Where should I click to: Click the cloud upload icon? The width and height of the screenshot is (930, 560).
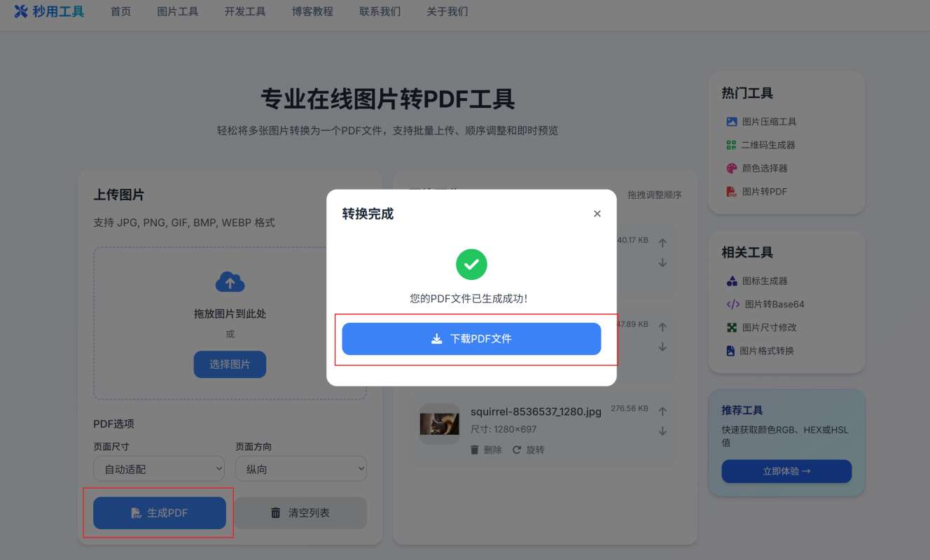coord(230,282)
